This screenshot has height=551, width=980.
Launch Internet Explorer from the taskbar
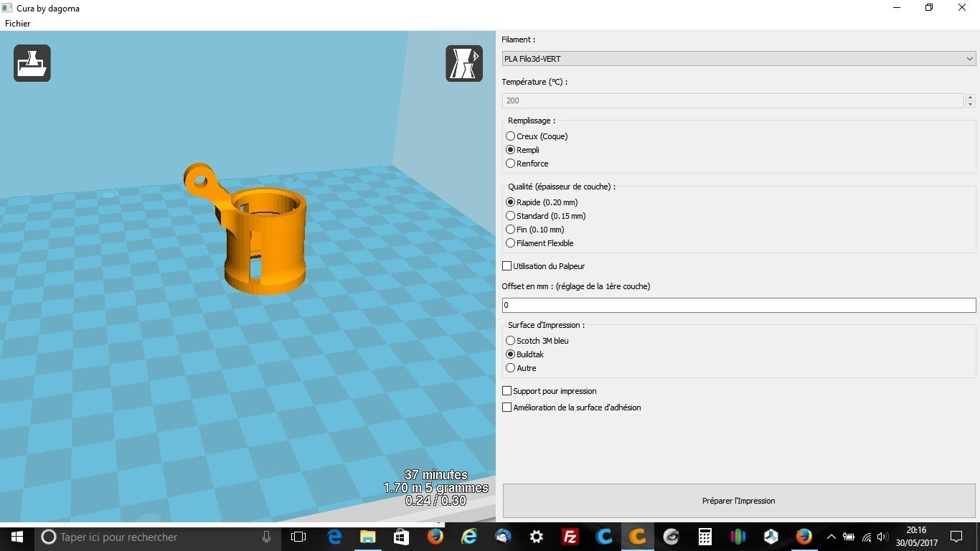[x=469, y=537]
